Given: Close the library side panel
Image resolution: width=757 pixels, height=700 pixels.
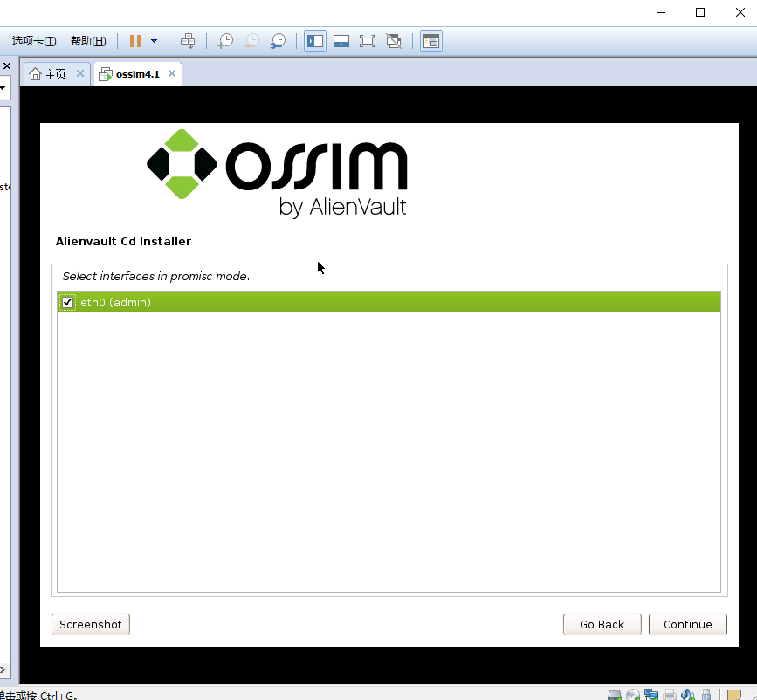Looking at the screenshot, I should tap(7, 65).
